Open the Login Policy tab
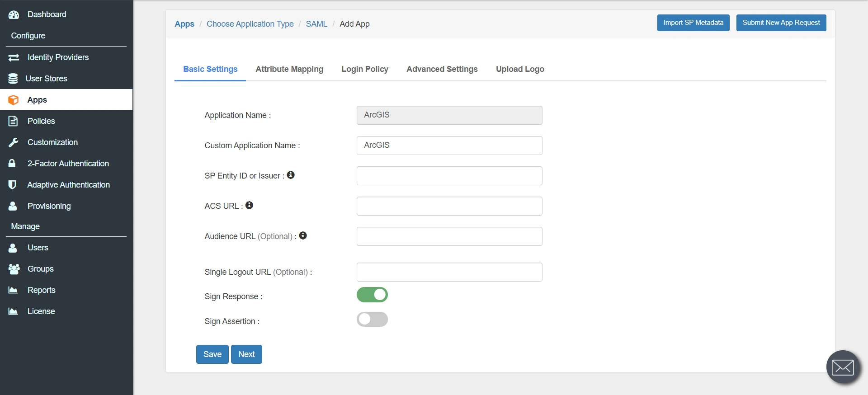The width and height of the screenshot is (868, 395). [365, 69]
